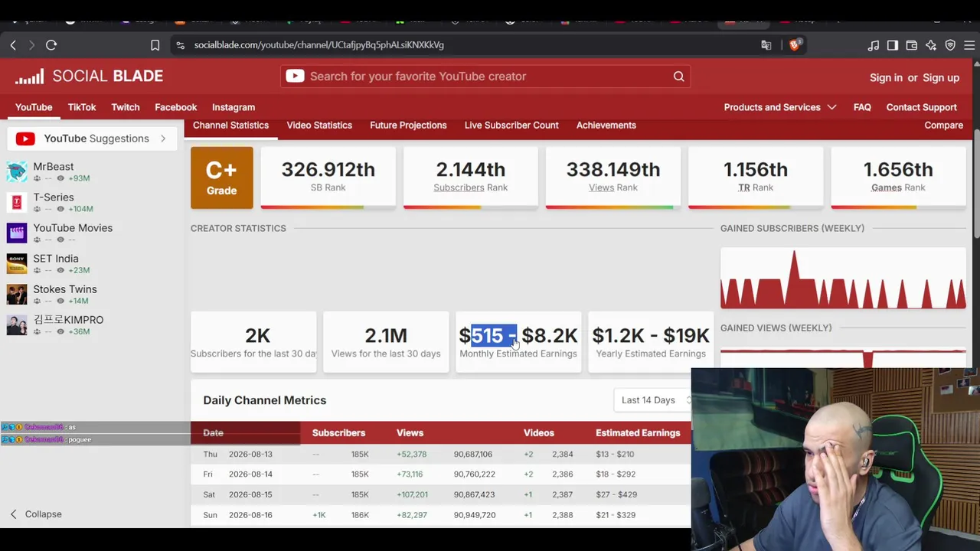Click the YouTube Suggestions play icon
This screenshot has width=980, height=551.
tap(25, 139)
